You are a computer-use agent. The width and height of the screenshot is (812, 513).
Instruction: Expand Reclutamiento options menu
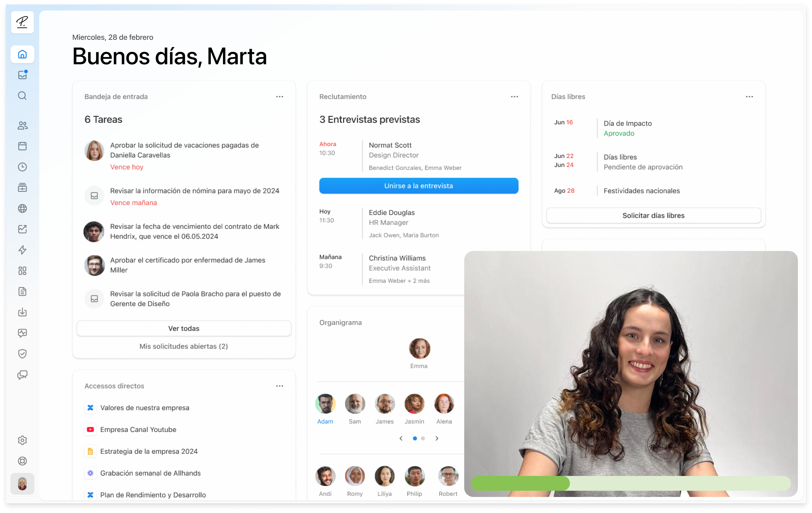(514, 96)
